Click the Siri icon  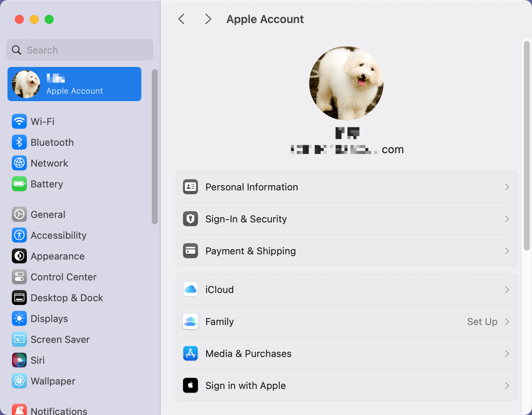coord(19,360)
